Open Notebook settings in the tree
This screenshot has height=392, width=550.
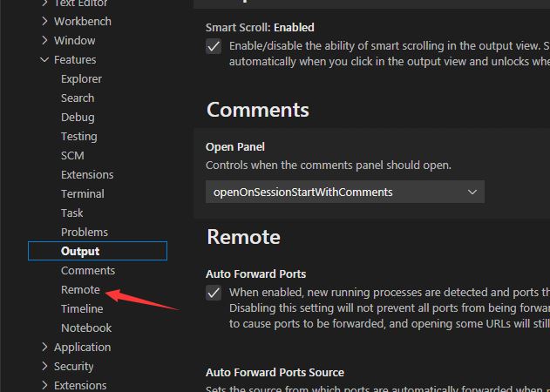86,328
